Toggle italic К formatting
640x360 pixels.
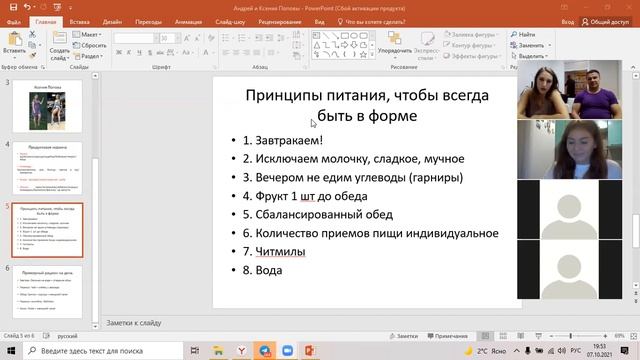pos(129,52)
